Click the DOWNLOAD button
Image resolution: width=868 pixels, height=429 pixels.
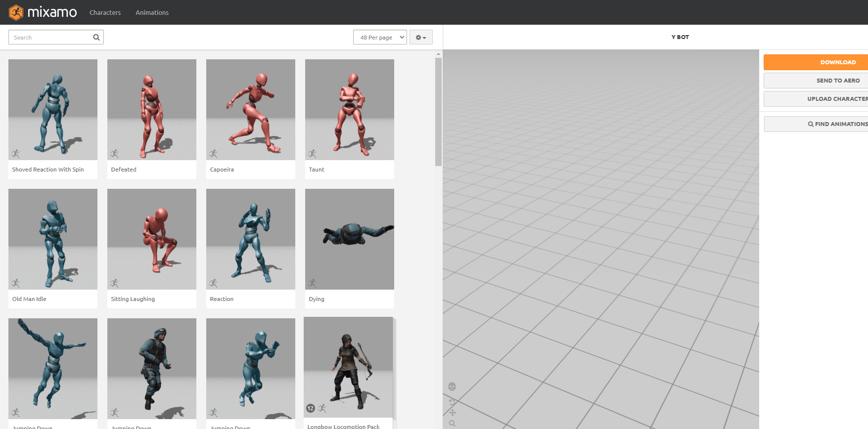tap(816, 62)
